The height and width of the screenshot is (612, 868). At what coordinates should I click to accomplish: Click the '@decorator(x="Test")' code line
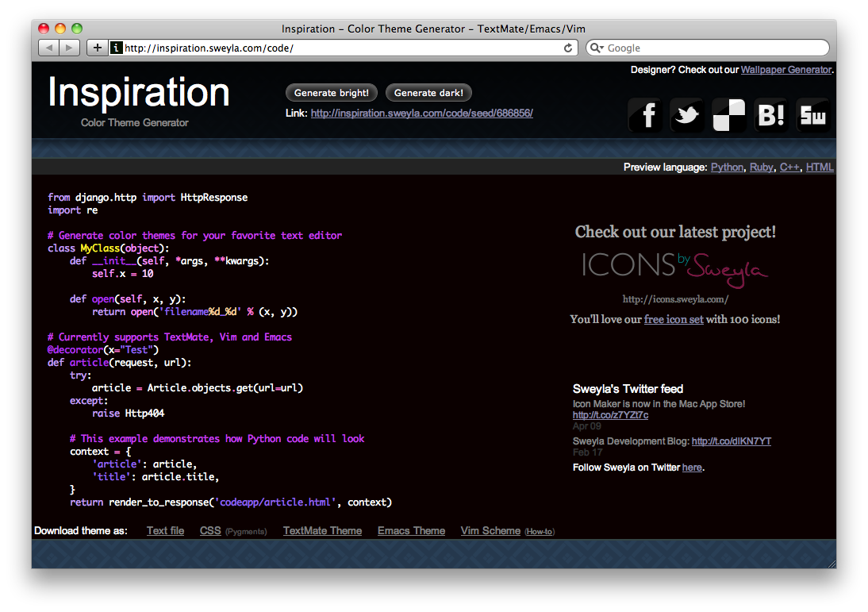click(103, 349)
